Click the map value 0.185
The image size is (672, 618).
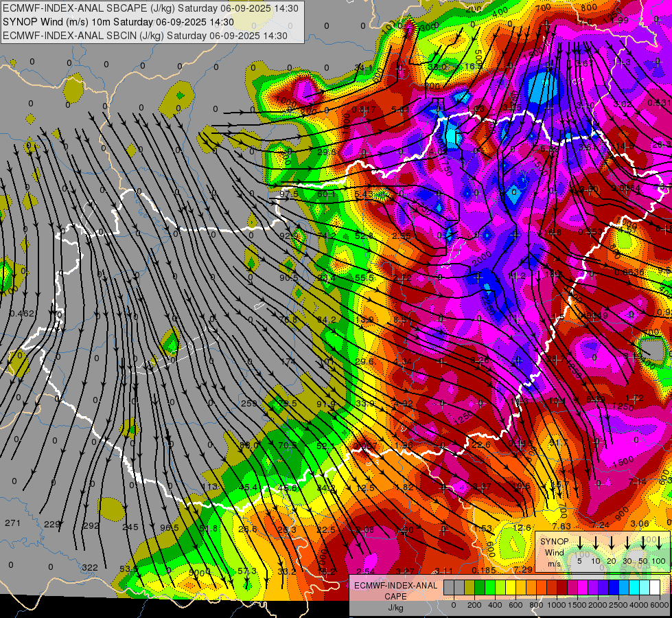click(484, 570)
